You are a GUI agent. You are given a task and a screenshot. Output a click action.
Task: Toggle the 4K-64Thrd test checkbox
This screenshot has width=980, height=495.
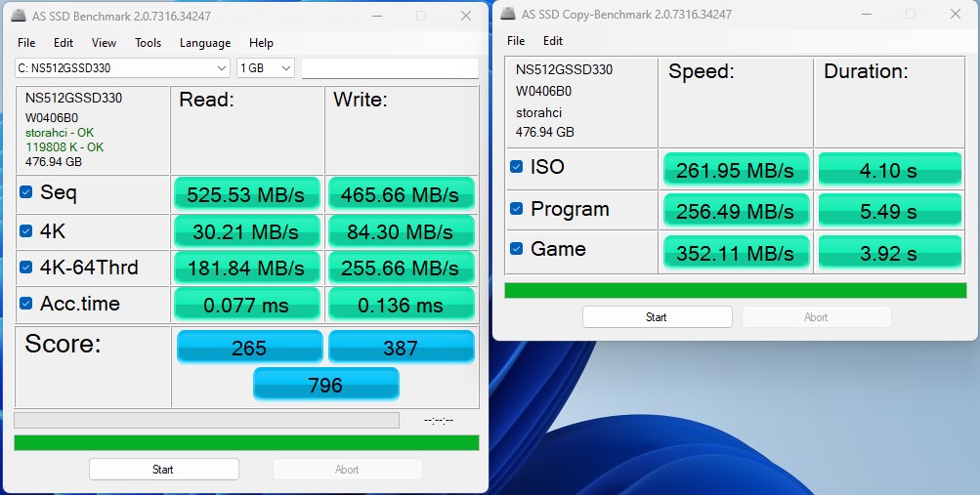point(25,268)
